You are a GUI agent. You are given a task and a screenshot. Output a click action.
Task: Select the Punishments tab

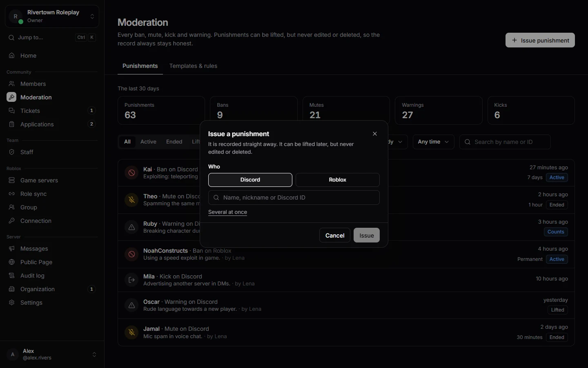pos(140,66)
